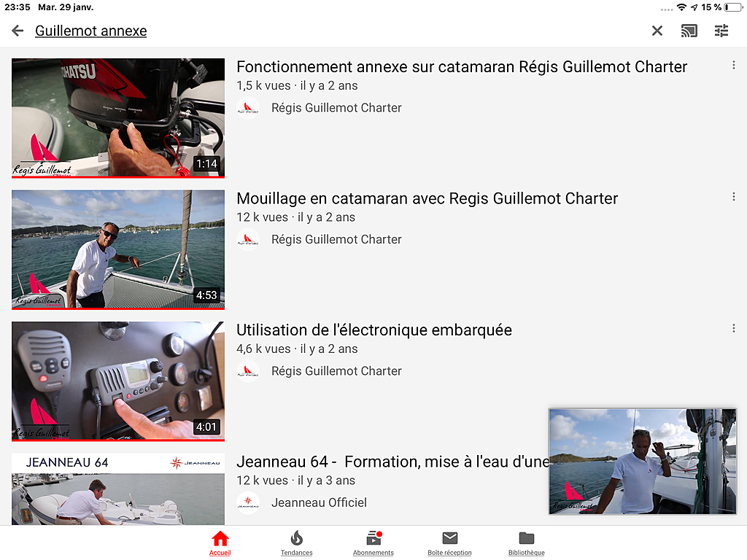The image size is (747, 560).
Task: Tap channel avatar under Fonctionnement annexe video
Action: pyautogui.click(x=248, y=108)
